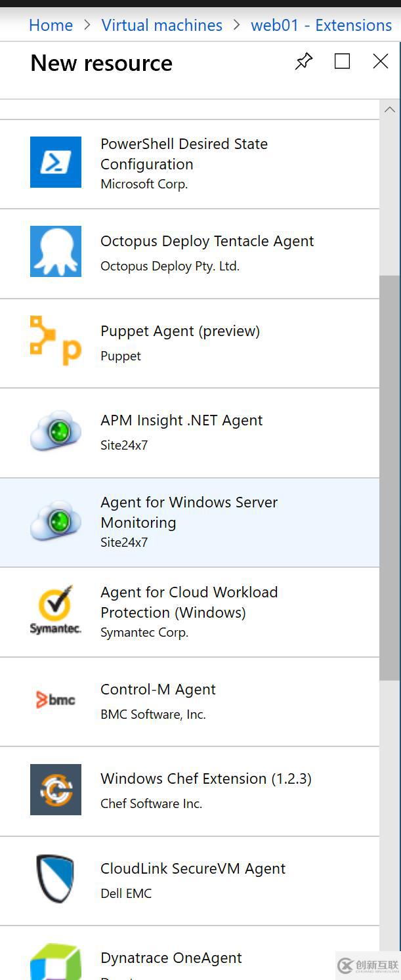Viewport: 401px width, 980px height.
Task: Click the Windows Chef Extension icon
Action: coord(56,790)
